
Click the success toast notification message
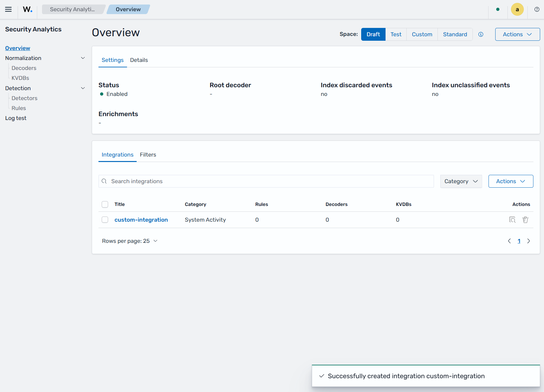(x=406, y=376)
